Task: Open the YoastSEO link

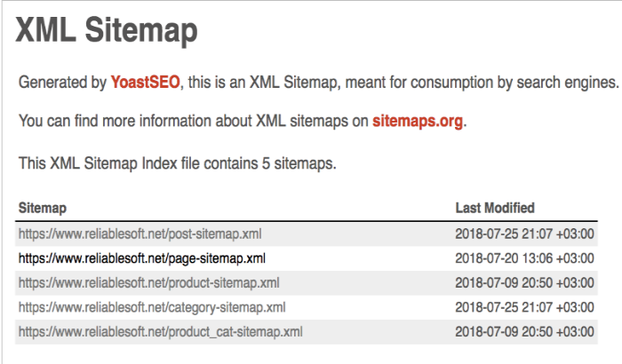Action: pyautogui.click(x=146, y=83)
